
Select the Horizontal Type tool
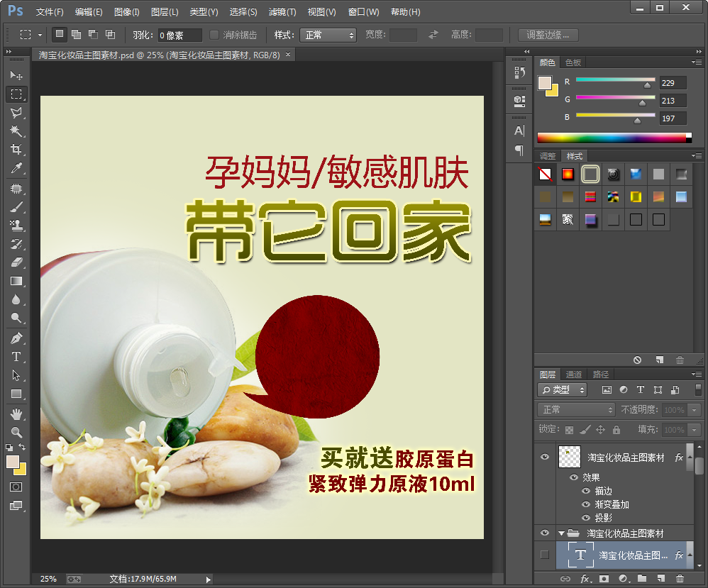[16, 356]
